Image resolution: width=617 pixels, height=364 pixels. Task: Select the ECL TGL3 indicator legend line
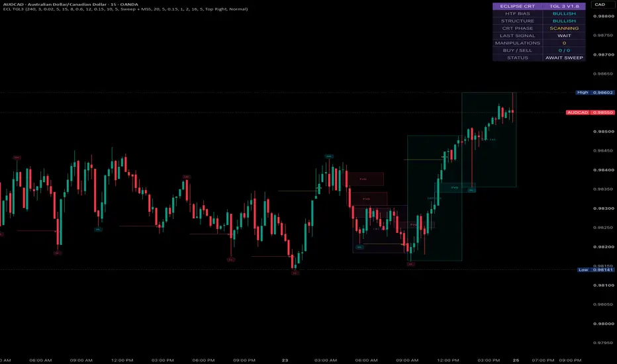coord(125,9)
